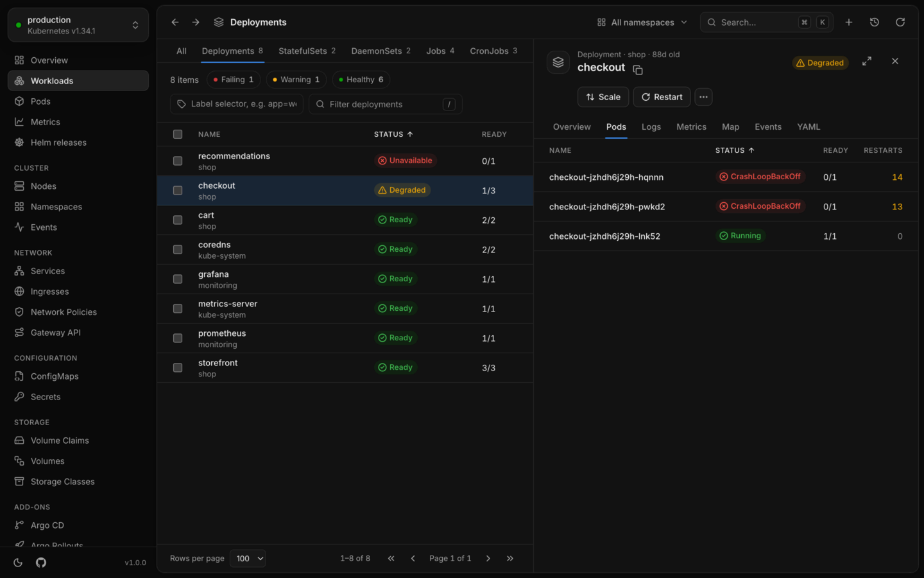Switch to the CronJobs tab
Viewport: 924px width, 578px height.
[x=493, y=51]
